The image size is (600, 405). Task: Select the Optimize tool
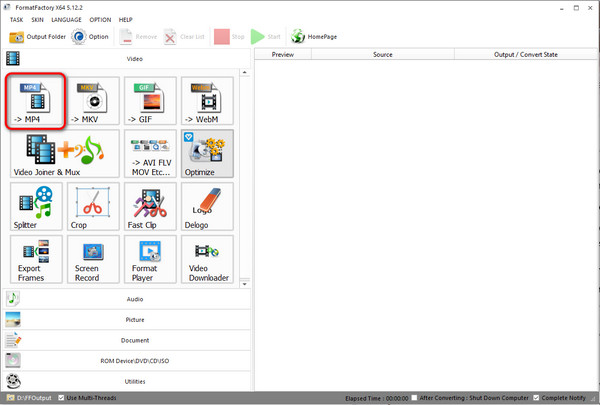click(207, 154)
